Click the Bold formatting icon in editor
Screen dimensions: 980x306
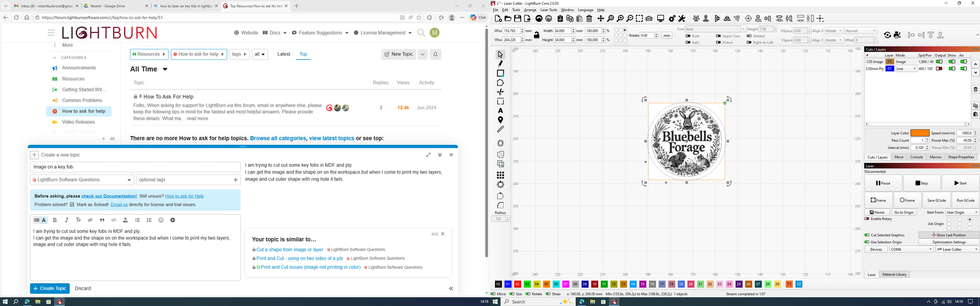(55, 220)
